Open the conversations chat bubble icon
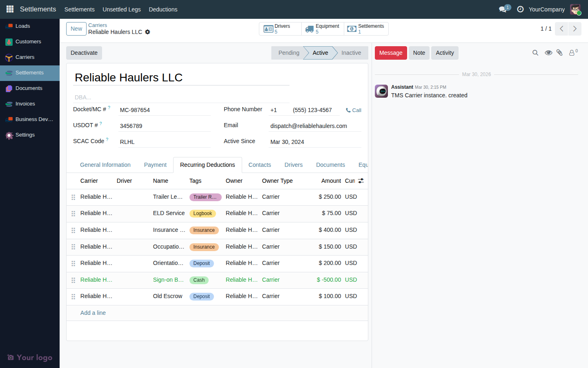The width and height of the screenshot is (588, 368). [503, 9]
